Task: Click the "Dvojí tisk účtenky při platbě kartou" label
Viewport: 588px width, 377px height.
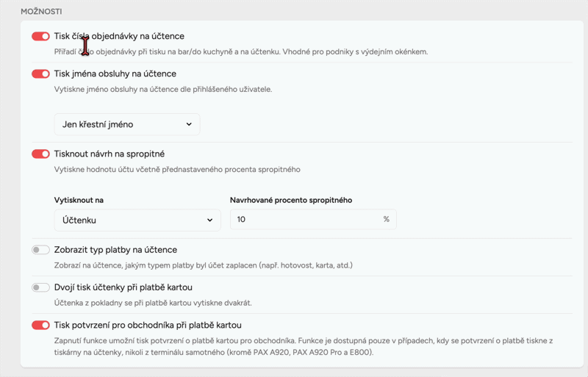Action: 123,287
